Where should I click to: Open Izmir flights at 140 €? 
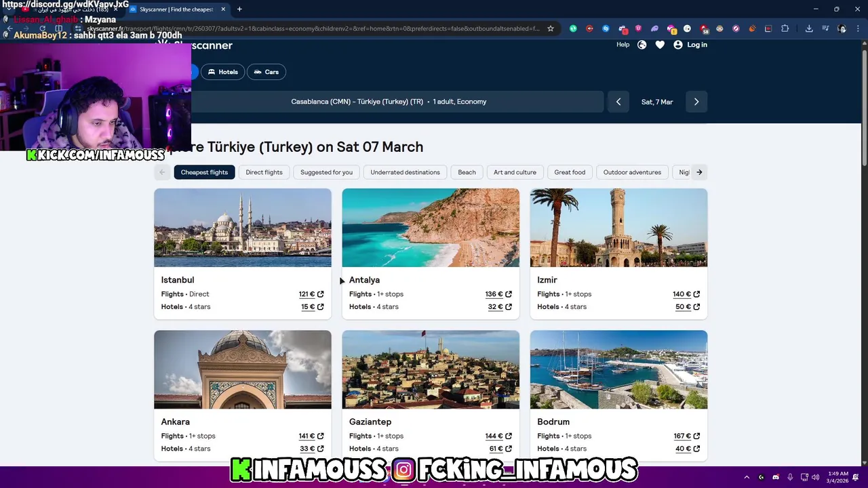click(x=686, y=294)
